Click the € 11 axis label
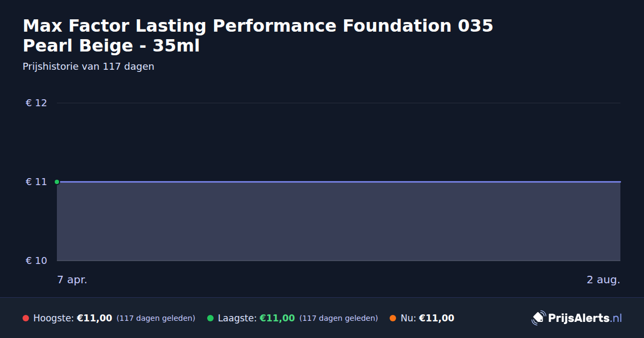 [x=36, y=182]
